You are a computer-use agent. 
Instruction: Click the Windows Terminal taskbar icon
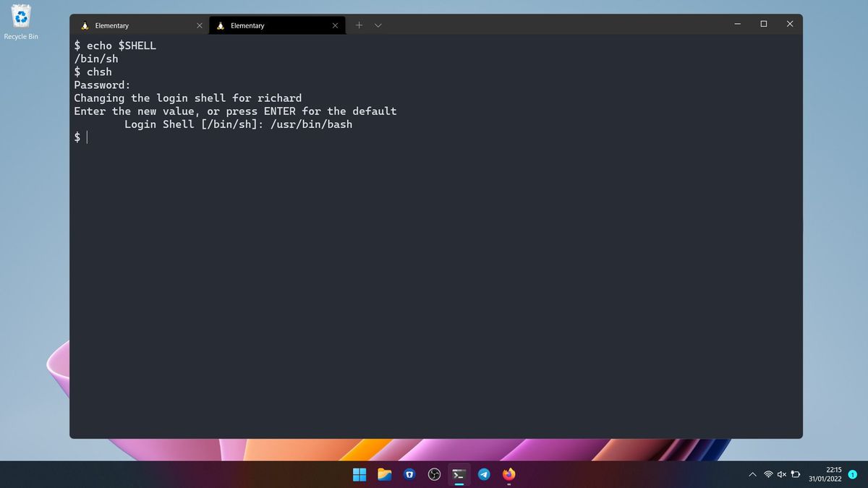[459, 474]
